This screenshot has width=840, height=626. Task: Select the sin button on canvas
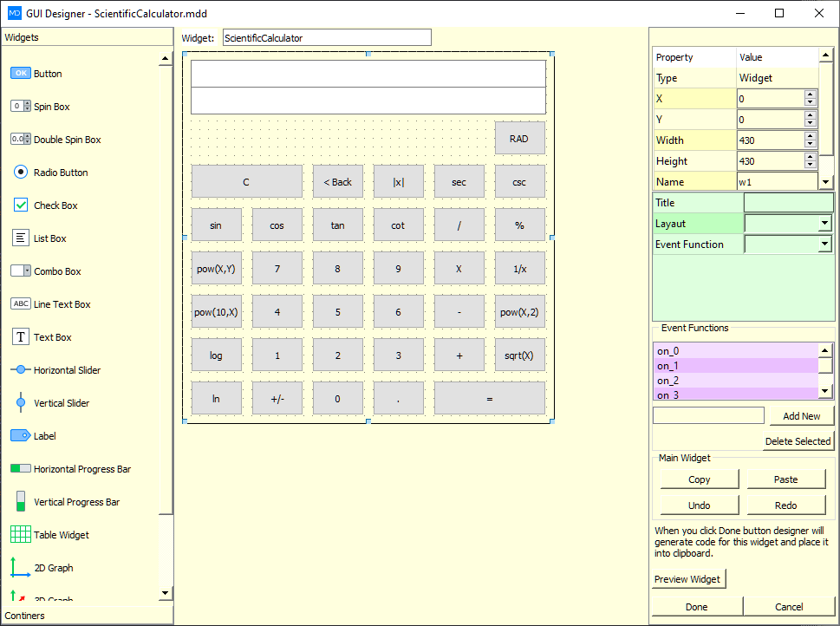216,225
